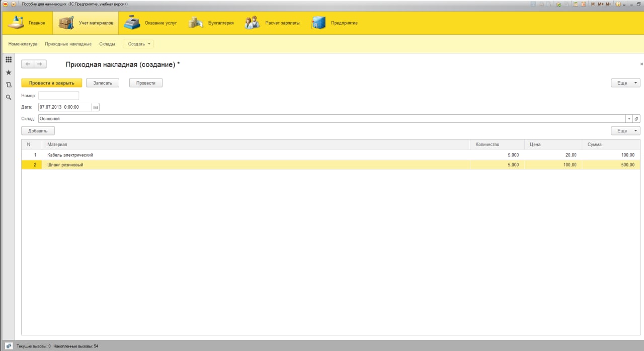Expand the Склад field dropdown arrow
Image resolution: width=644 pixels, height=351 pixels.
[x=629, y=119]
